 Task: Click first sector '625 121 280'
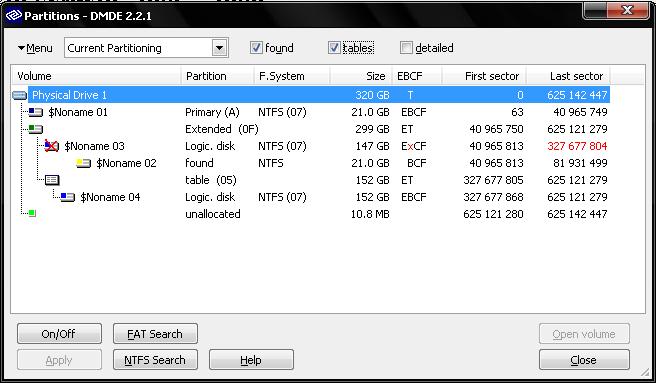(493, 214)
